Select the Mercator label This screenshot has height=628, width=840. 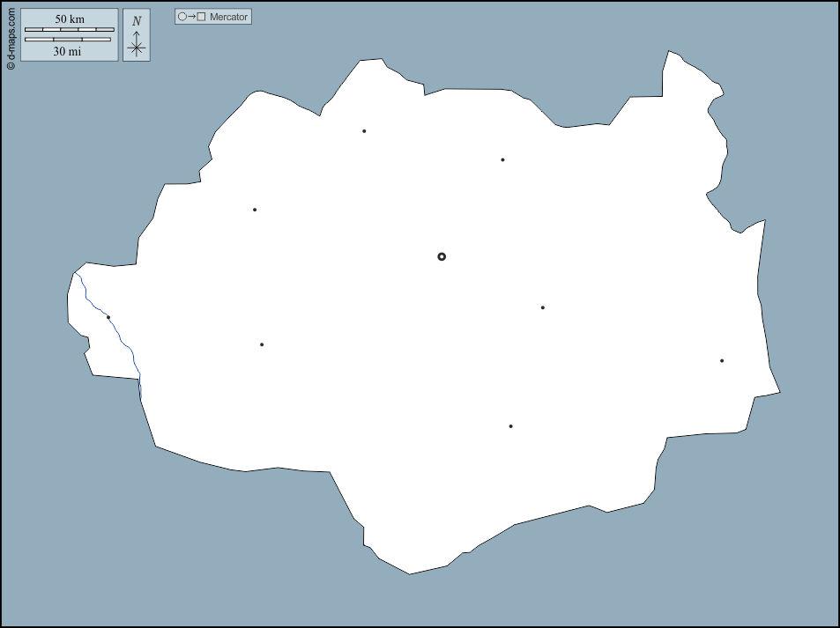[x=228, y=16]
